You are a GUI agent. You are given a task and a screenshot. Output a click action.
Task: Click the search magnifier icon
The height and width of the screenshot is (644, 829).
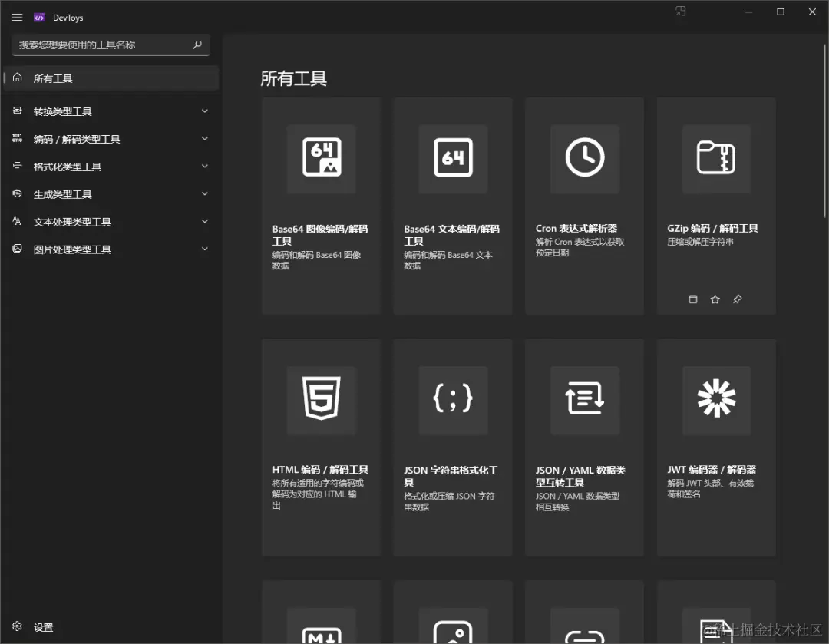(x=197, y=45)
